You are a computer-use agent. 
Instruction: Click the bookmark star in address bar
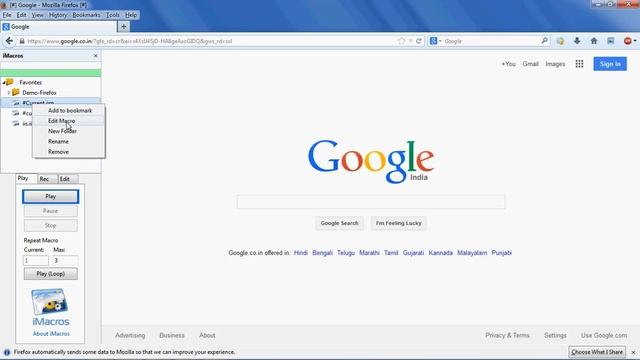[x=401, y=41]
